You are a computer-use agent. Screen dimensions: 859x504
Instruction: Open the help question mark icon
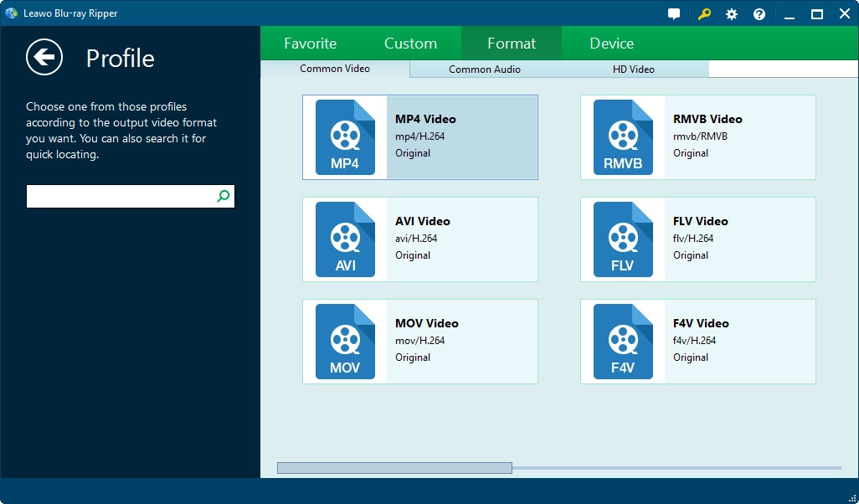(x=759, y=14)
